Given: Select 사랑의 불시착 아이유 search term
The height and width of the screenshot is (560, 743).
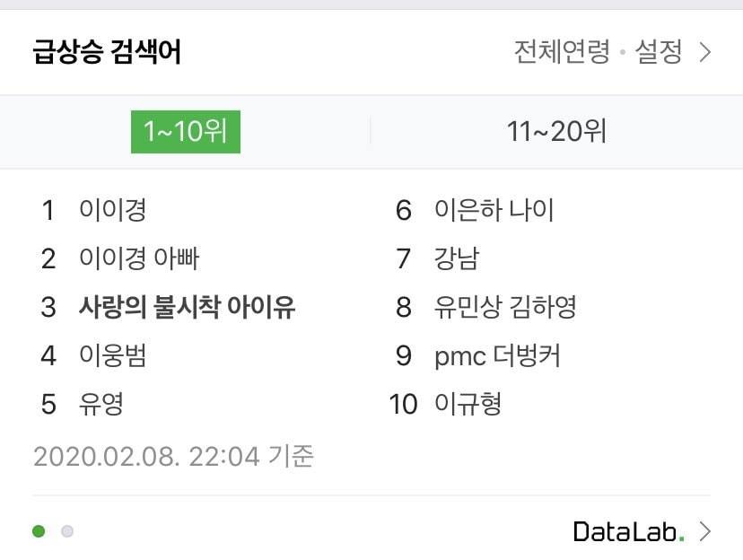Looking at the screenshot, I should pyautogui.click(x=187, y=308).
